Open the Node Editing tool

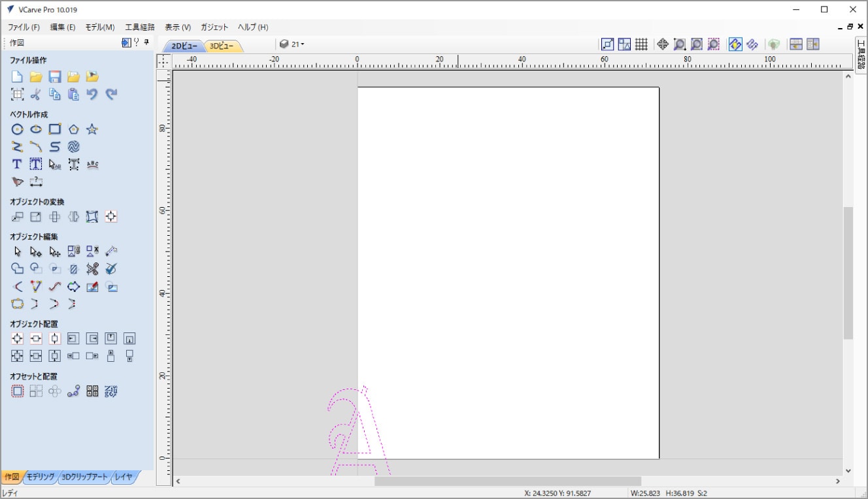36,251
